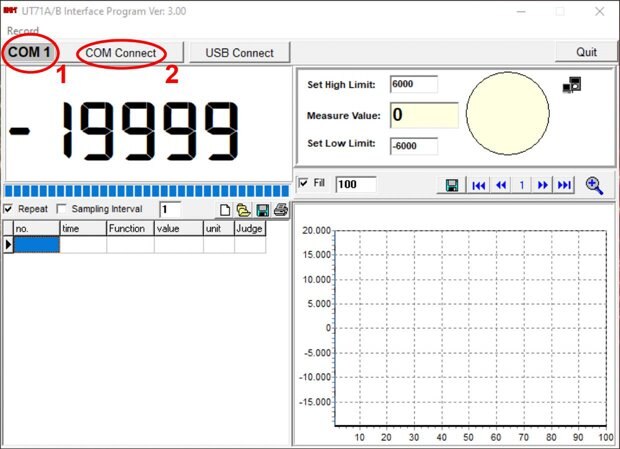Click the Set High Limit input field
Image resolution: width=620 pixels, height=449 pixels.
(413, 84)
